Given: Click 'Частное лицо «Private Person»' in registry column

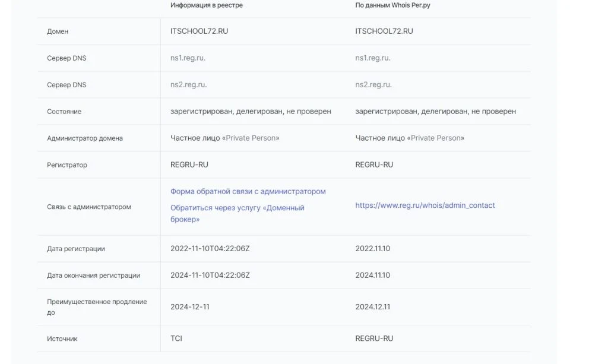Looking at the screenshot, I should tap(225, 138).
